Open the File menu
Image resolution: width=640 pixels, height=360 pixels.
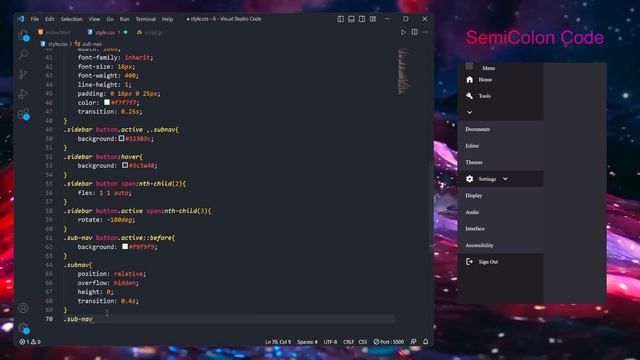[35, 19]
